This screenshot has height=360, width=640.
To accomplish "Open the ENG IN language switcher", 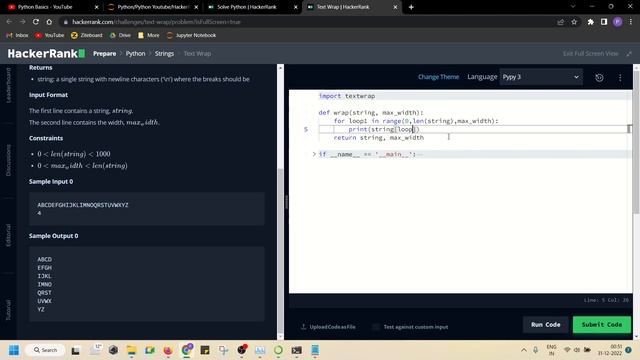I will [551, 350].
